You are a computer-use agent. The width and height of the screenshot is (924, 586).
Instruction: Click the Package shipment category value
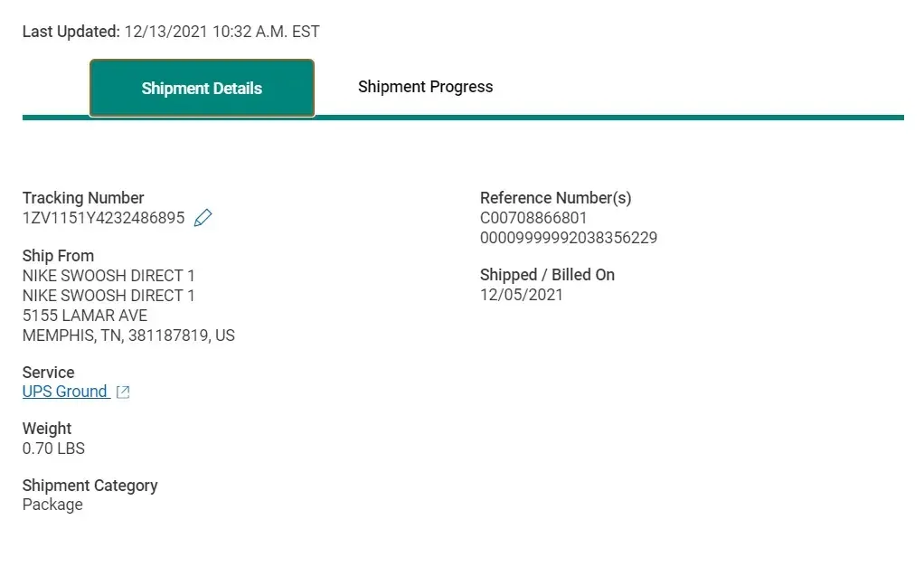click(x=52, y=505)
